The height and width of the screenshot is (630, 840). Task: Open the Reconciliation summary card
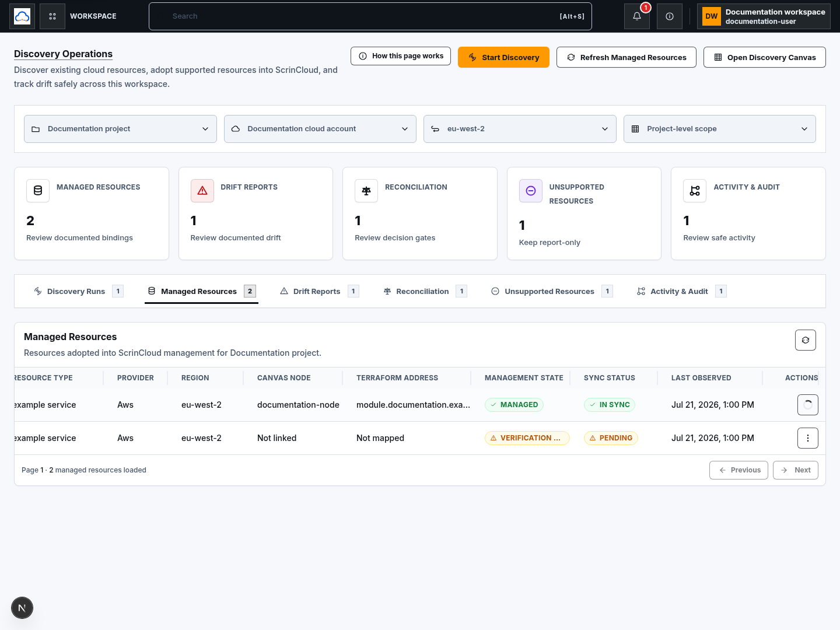(420, 213)
